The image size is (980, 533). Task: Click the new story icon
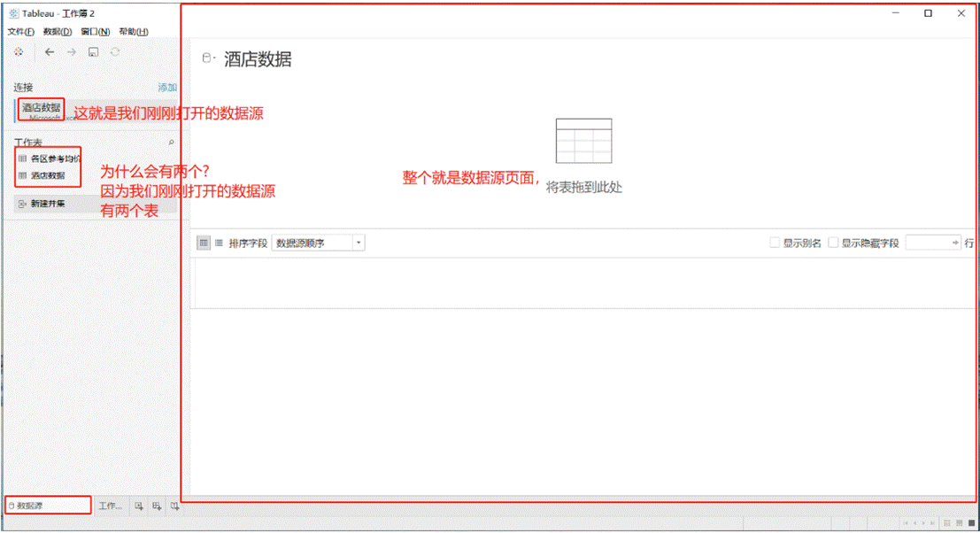click(175, 506)
